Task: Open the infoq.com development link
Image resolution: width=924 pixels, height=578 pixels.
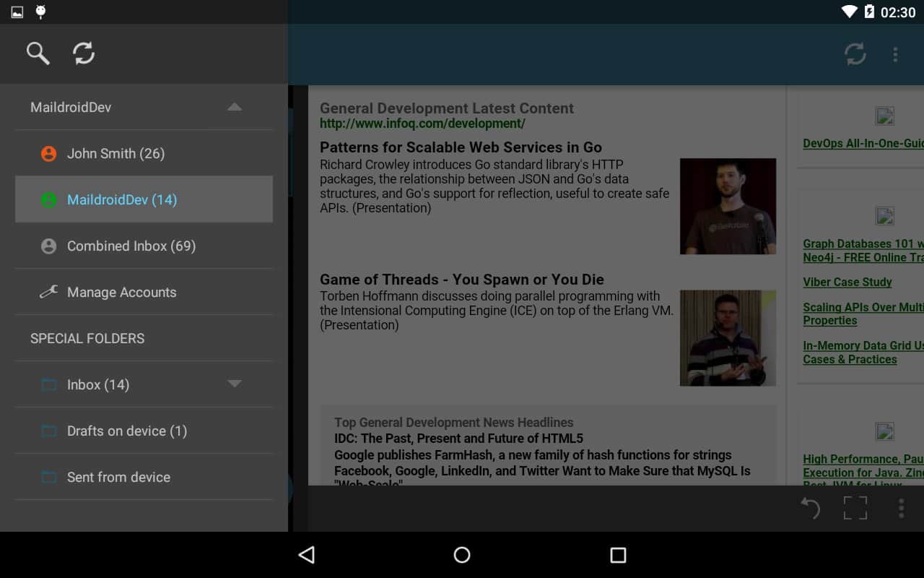Action: coord(422,124)
